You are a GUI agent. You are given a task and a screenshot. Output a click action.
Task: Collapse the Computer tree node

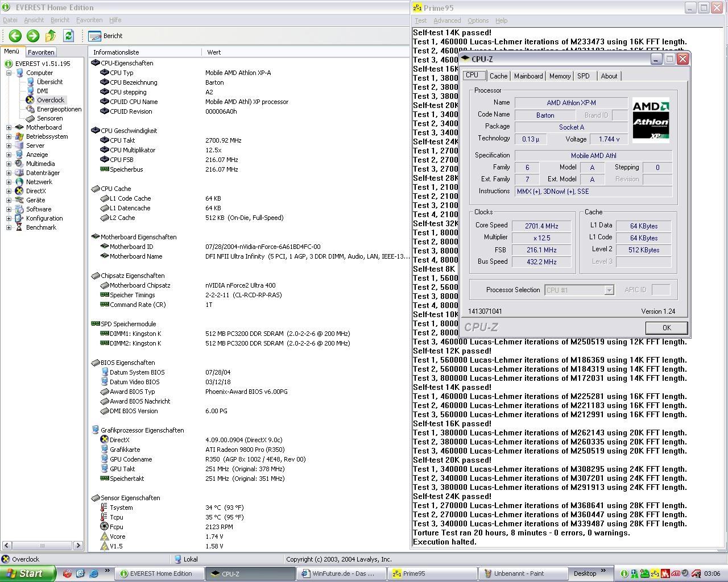click(x=9, y=73)
